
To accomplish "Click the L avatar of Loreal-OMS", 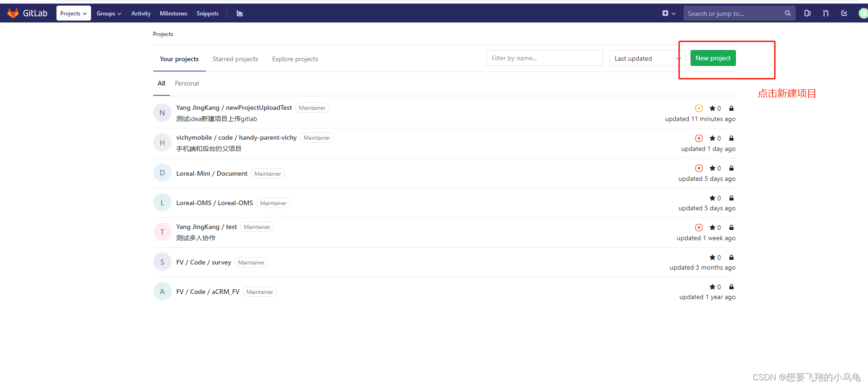I will pyautogui.click(x=162, y=202).
